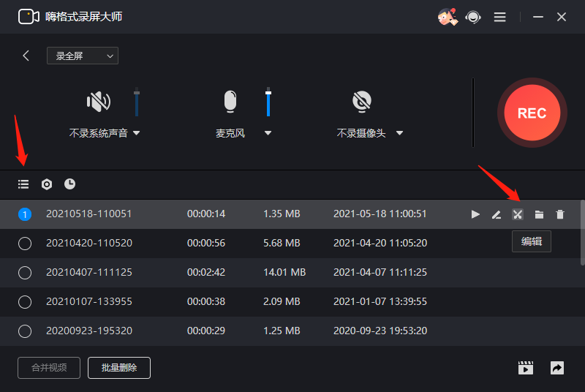
Task: Select the 20210420-110520 recording radio circle
Action: click(x=25, y=244)
